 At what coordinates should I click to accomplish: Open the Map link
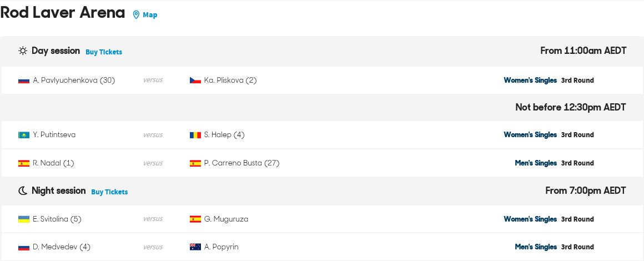click(150, 15)
